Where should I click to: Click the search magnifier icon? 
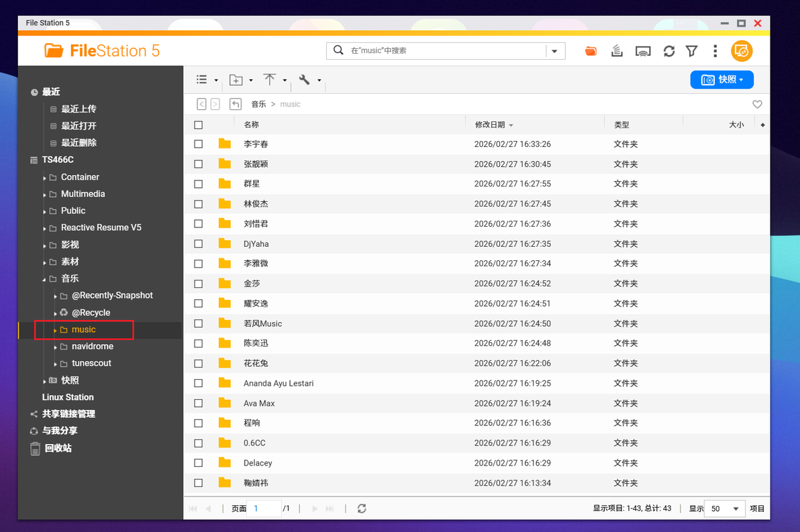[338, 50]
